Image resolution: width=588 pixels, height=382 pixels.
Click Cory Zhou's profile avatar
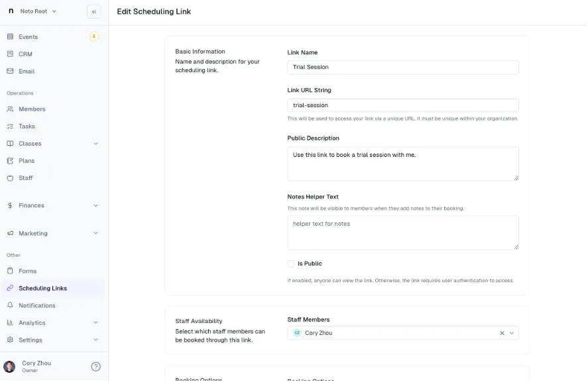tap(9, 367)
